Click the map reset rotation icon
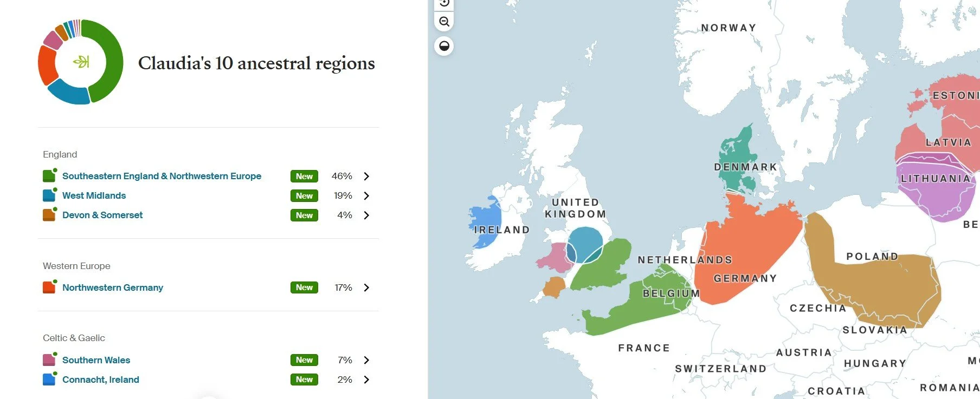This screenshot has height=399, width=980. point(444,3)
